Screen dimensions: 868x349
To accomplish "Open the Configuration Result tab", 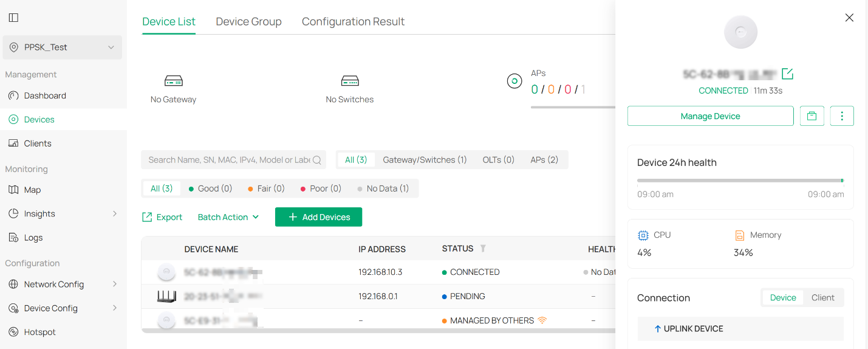I will click(x=353, y=22).
